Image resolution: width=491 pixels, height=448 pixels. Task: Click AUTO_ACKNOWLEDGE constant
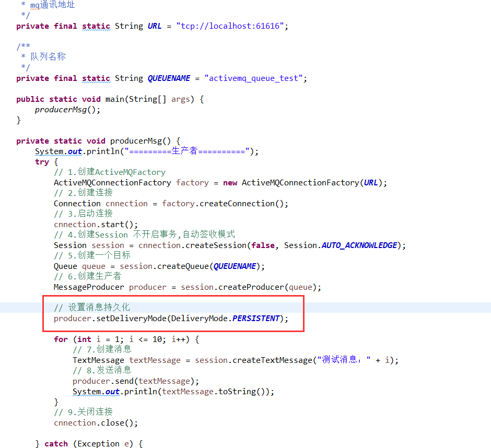(x=359, y=245)
